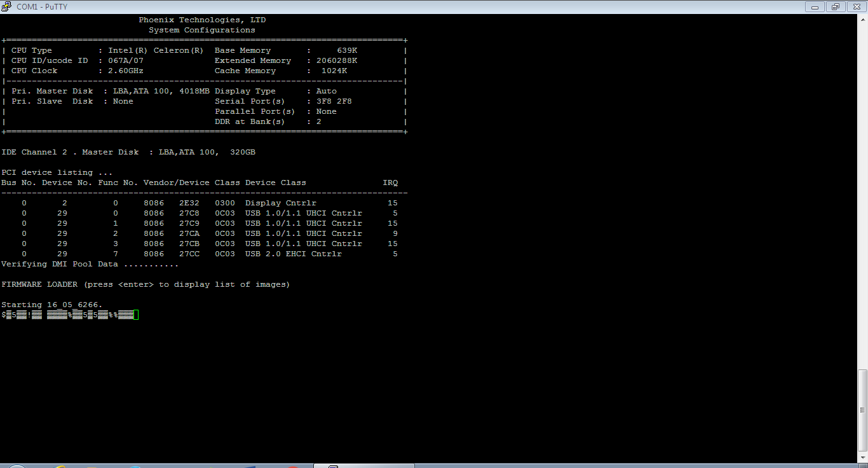Click the 'Starting 16_05_6266.' line
This screenshot has width=868, height=468.
point(52,305)
